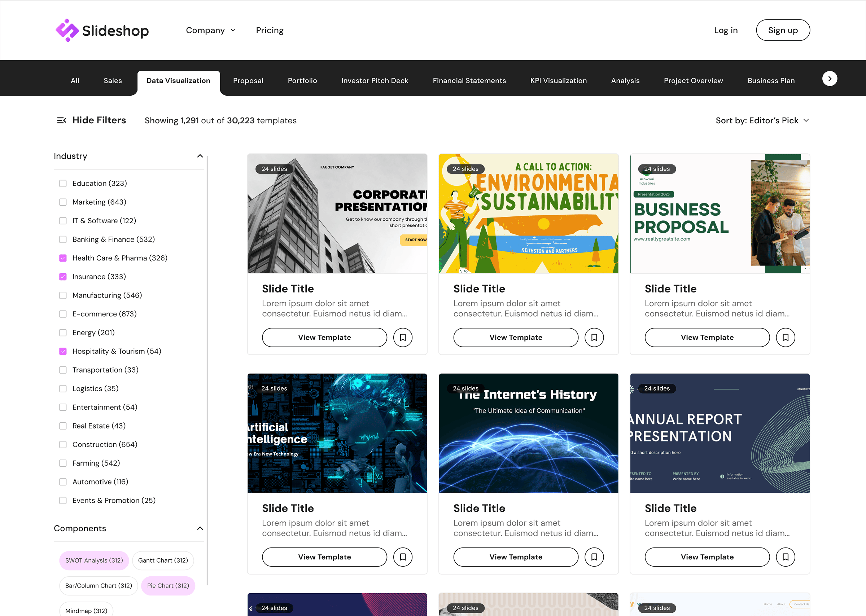Switch to the Investor Pitch Deck tab
This screenshot has height=616, width=866.
(x=375, y=80)
